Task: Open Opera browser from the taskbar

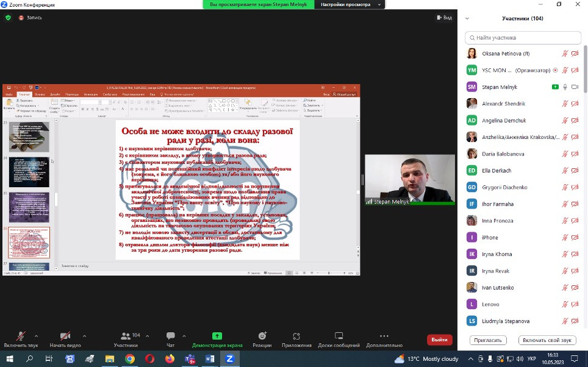Action: (x=149, y=359)
